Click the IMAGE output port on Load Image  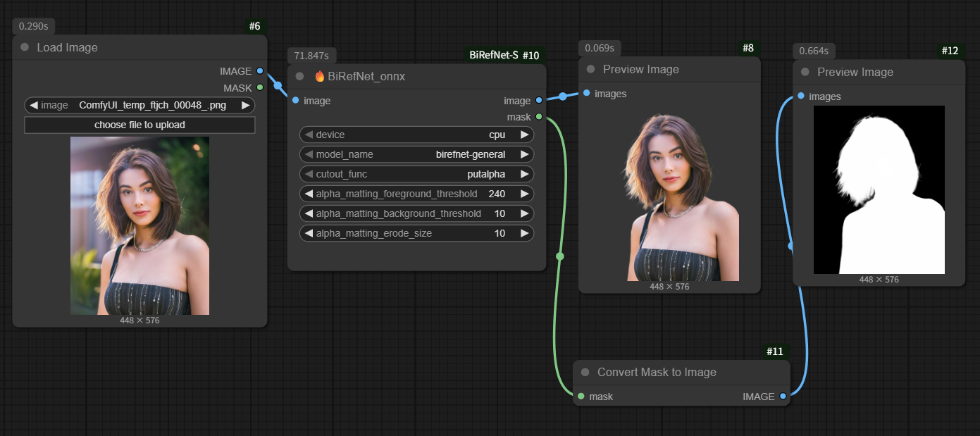coord(260,71)
